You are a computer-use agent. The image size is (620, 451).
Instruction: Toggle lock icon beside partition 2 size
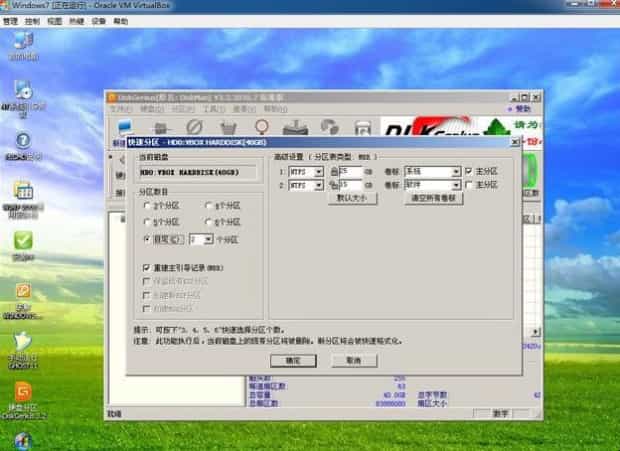334,185
